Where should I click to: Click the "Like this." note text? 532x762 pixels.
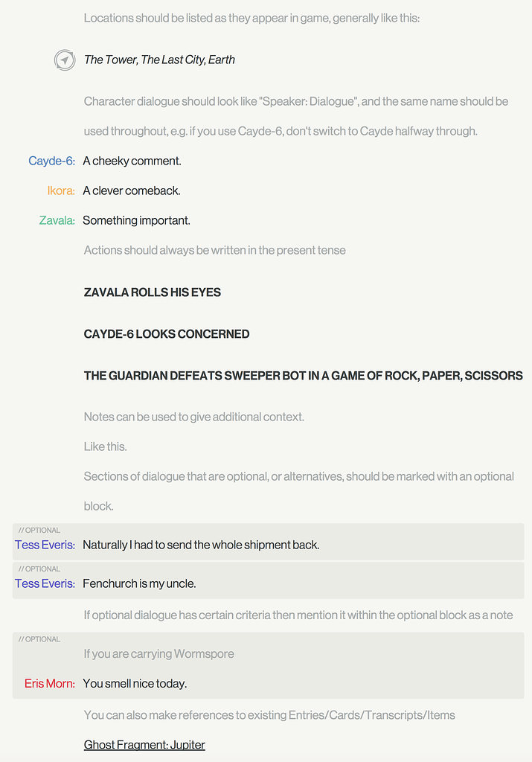[105, 446]
